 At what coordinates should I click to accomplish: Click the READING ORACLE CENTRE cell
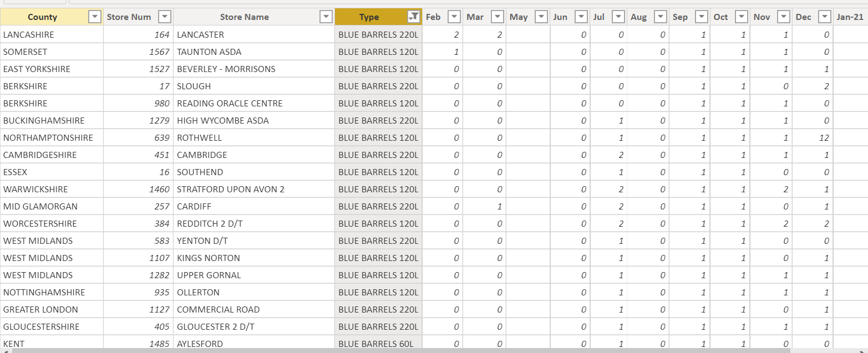(254, 103)
